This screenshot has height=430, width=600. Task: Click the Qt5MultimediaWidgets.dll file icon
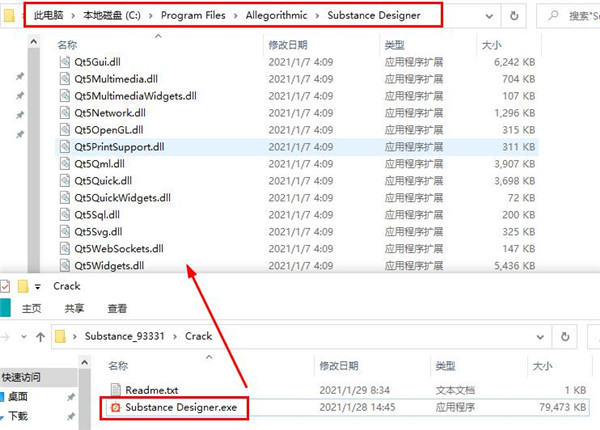tap(65, 96)
